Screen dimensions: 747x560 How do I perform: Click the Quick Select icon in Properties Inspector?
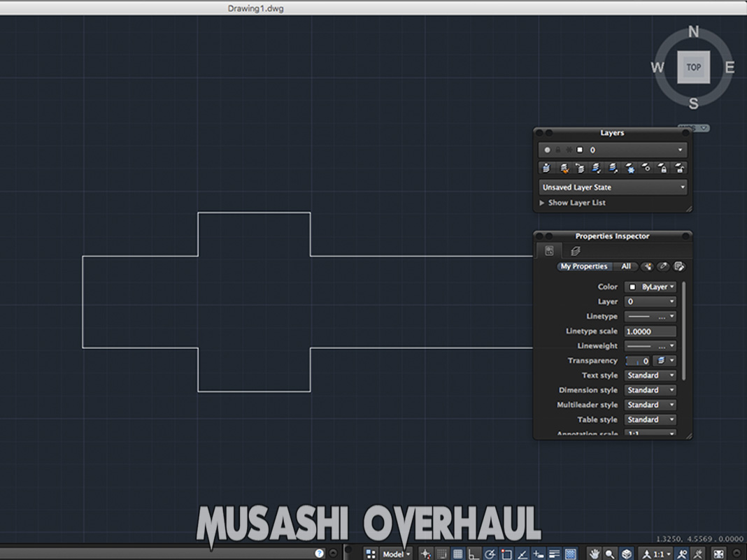[648, 266]
